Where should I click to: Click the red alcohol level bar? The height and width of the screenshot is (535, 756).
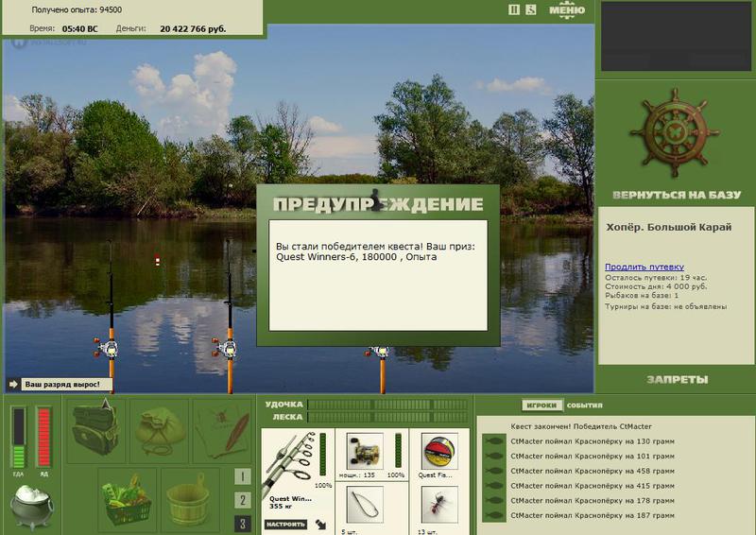click(x=43, y=438)
